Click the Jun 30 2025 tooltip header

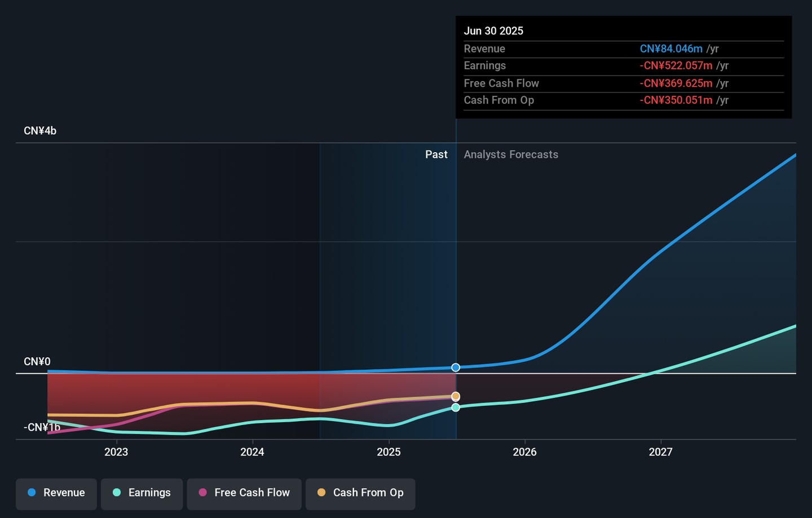[x=493, y=31]
